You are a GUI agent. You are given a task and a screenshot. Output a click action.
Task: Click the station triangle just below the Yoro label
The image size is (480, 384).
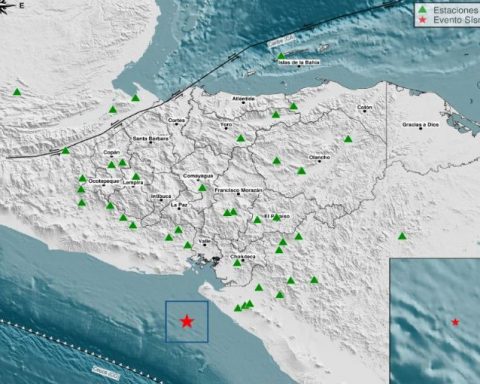click(x=241, y=138)
